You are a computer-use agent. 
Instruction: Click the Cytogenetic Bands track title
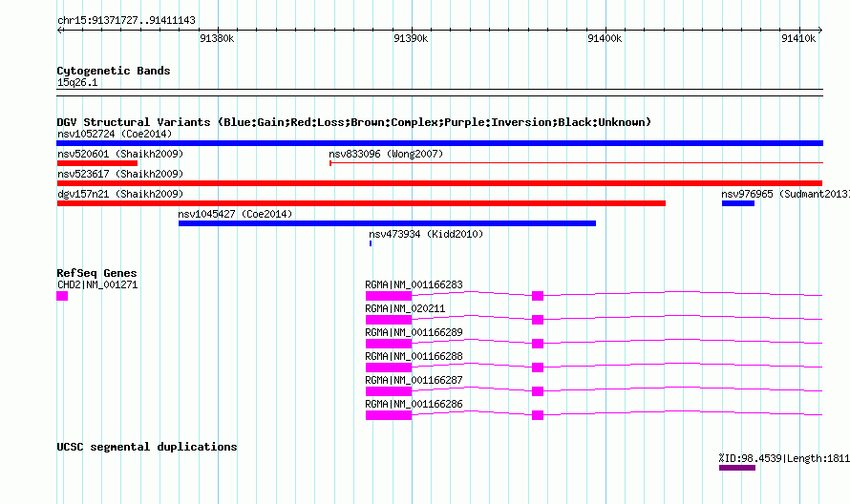click(114, 71)
